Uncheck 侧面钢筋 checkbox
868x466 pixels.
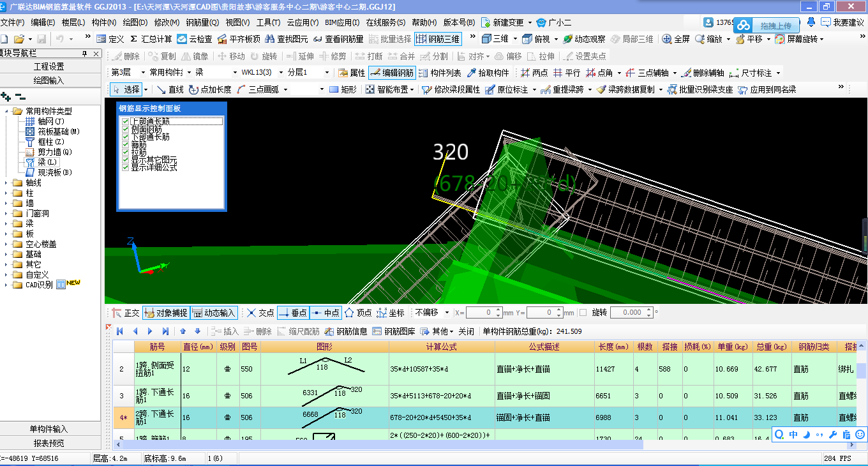tap(125, 129)
